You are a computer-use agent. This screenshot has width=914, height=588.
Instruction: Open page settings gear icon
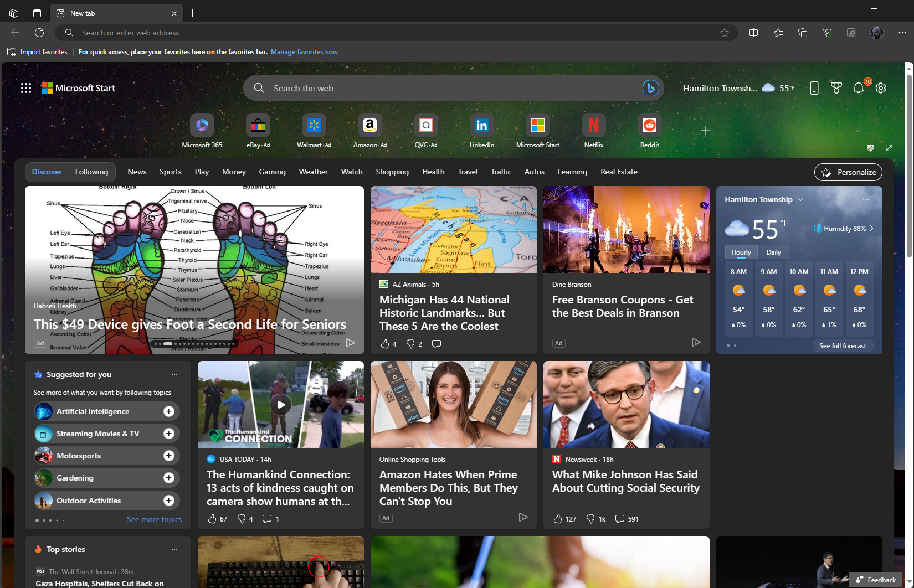(x=881, y=88)
